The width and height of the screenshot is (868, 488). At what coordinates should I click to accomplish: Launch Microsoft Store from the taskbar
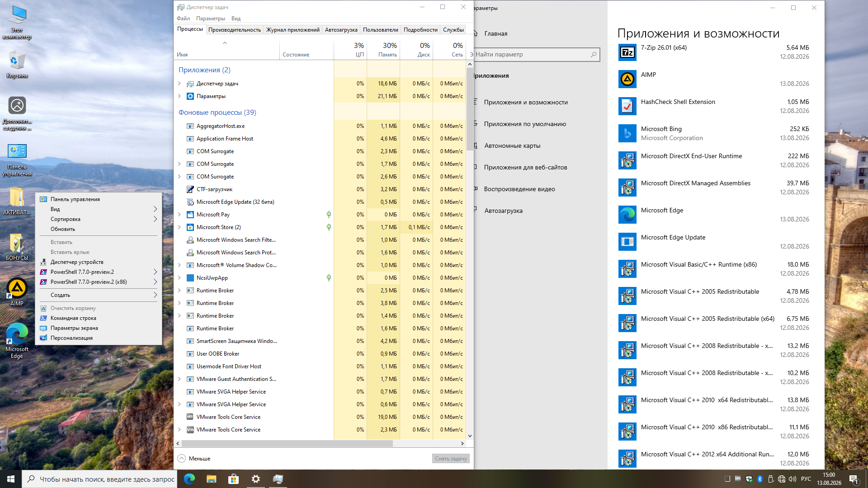[233, 479]
